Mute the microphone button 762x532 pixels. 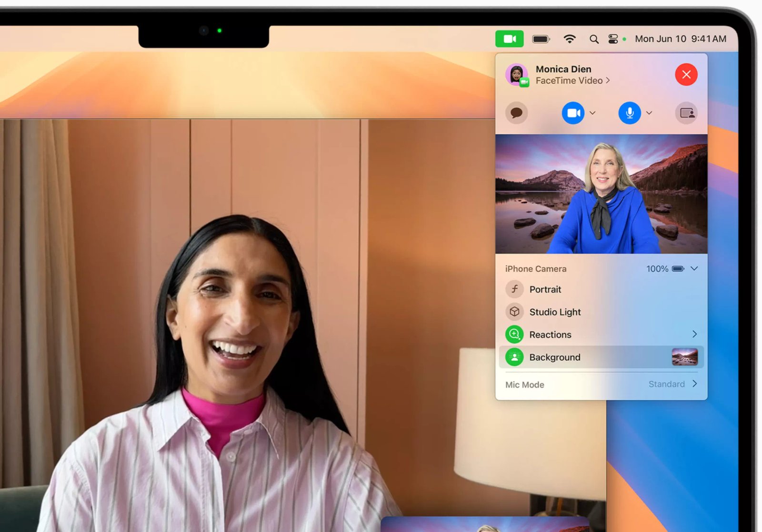pyautogui.click(x=629, y=113)
